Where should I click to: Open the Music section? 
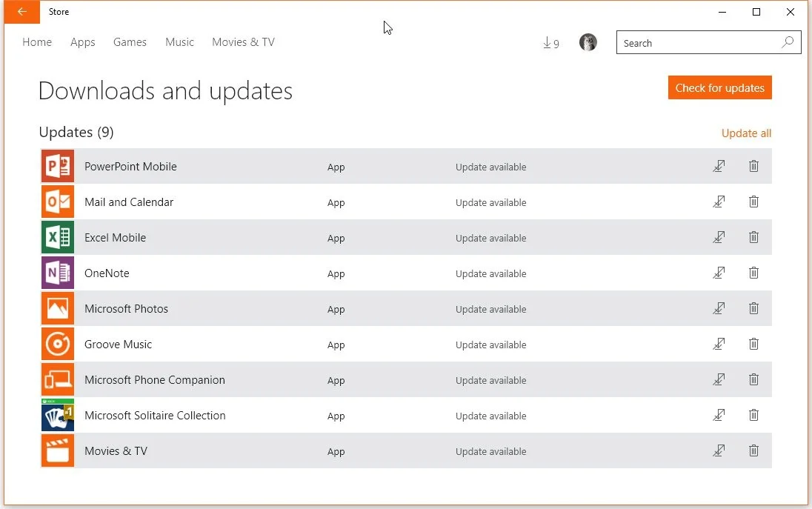179,42
